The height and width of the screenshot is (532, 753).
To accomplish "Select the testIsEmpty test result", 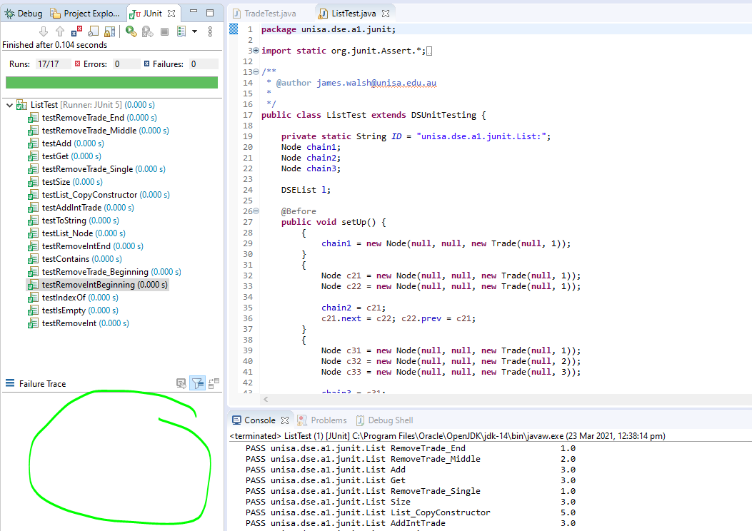I will (x=73, y=310).
